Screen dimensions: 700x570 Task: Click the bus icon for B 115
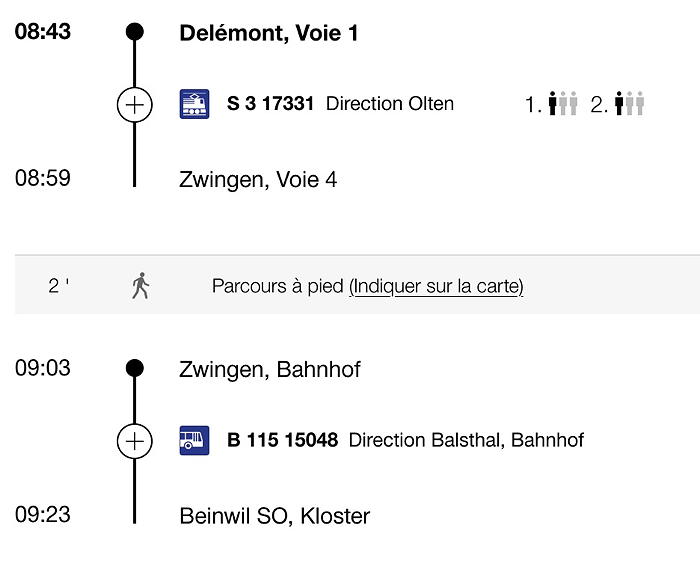click(x=194, y=440)
